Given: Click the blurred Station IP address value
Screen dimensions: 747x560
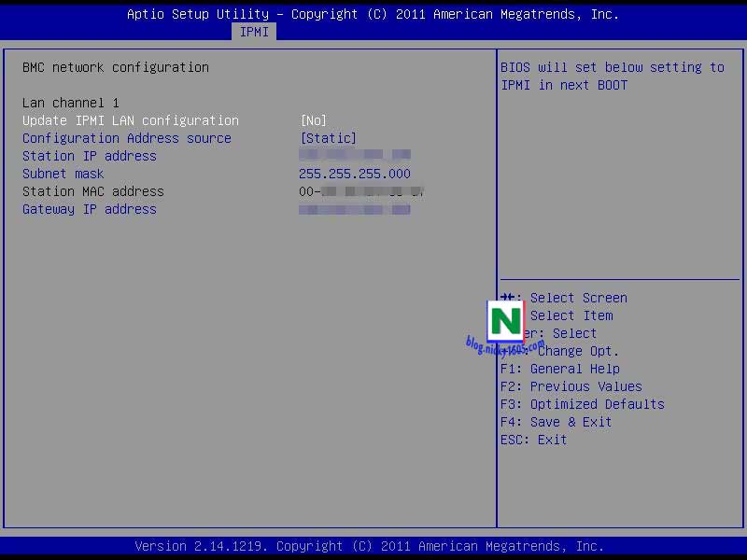Looking at the screenshot, I should pyautogui.click(x=355, y=154).
